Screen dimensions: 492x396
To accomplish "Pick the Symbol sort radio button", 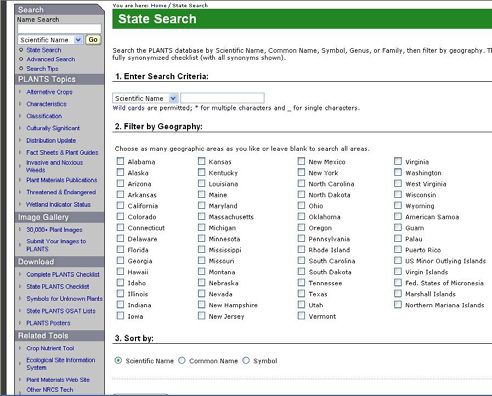I will (x=246, y=360).
